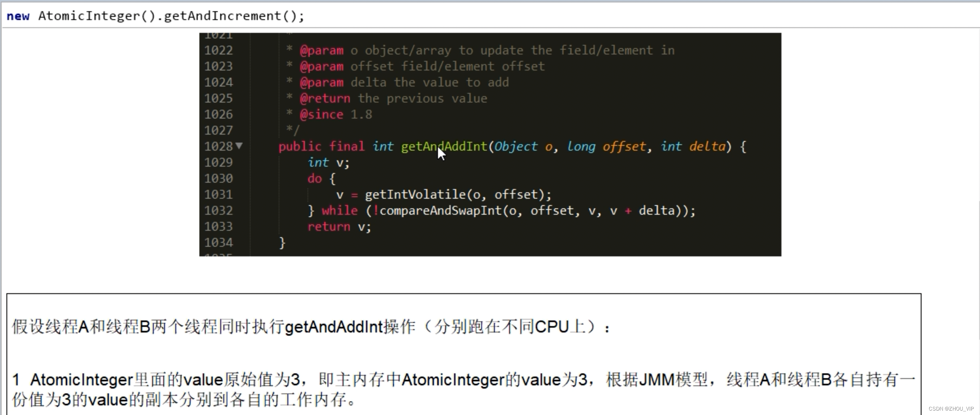Screen dimensions: 980x415
Task: Click line number 1034 in gutter
Action: (219, 242)
